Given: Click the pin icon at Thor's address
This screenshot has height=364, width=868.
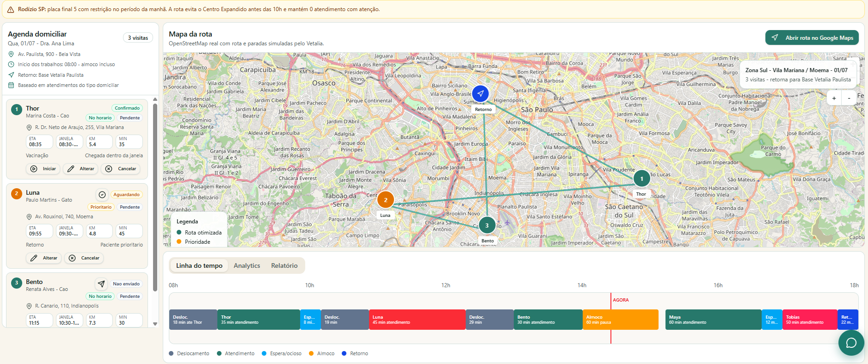Looking at the screenshot, I should [29, 128].
